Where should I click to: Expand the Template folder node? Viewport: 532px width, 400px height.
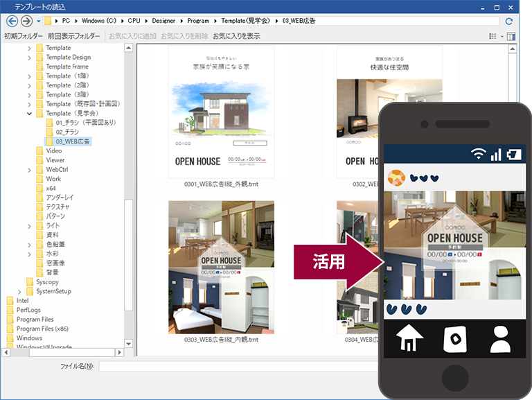point(29,49)
